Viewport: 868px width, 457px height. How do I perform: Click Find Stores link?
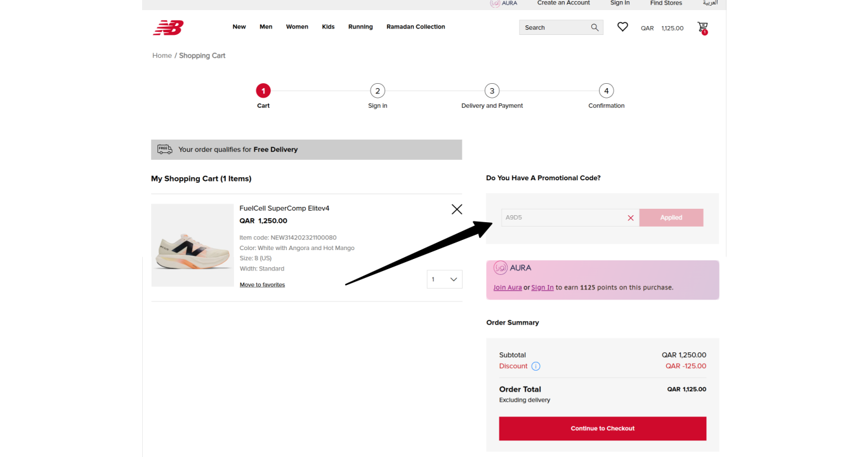pyautogui.click(x=666, y=3)
